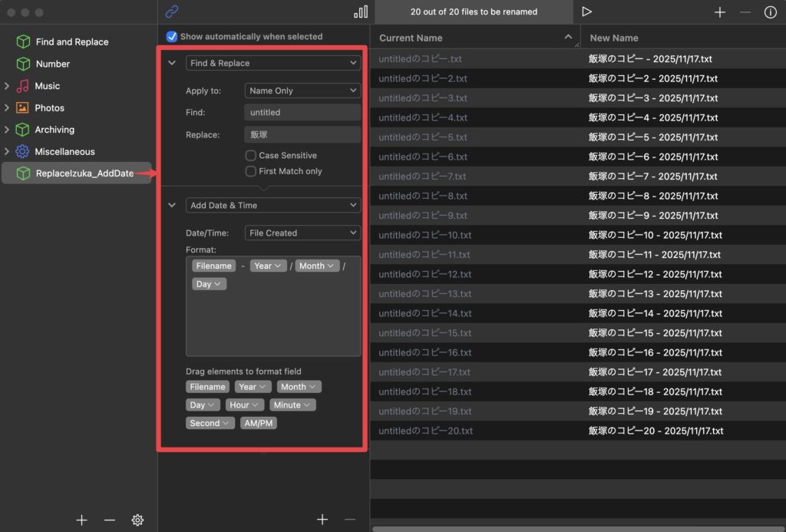The image size is (786, 532).
Task: Enable First Match only checkbox
Action: click(x=251, y=171)
